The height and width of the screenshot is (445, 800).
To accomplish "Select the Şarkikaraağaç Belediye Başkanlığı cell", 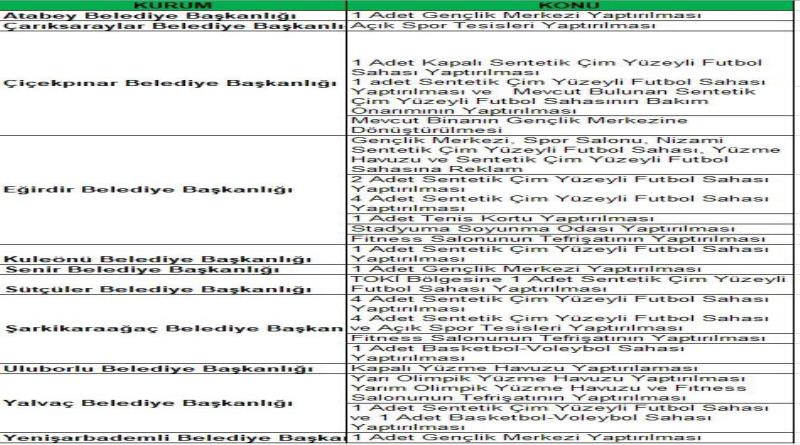I will coord(172,328).
